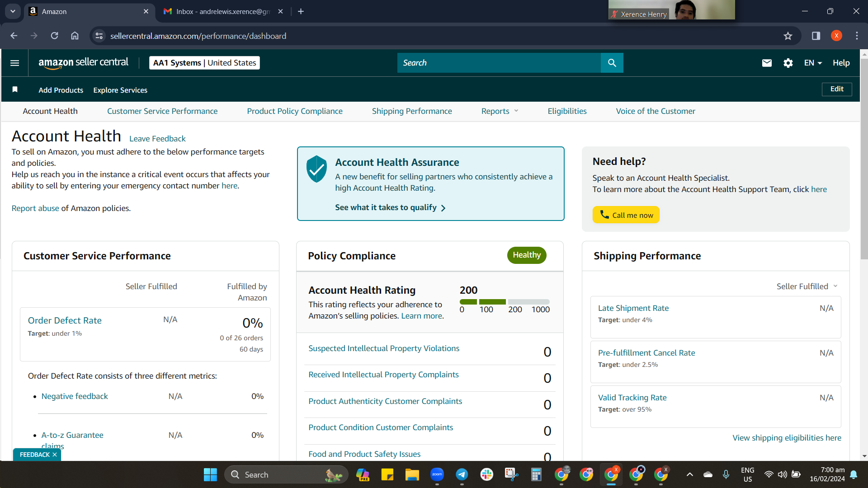
Task: Open the hamburger navigation menu
Action: tap(14, 63)
